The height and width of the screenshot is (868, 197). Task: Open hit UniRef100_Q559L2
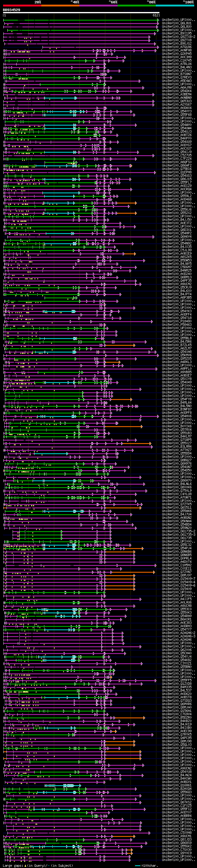pyautogui.click(x=177, y=196)
